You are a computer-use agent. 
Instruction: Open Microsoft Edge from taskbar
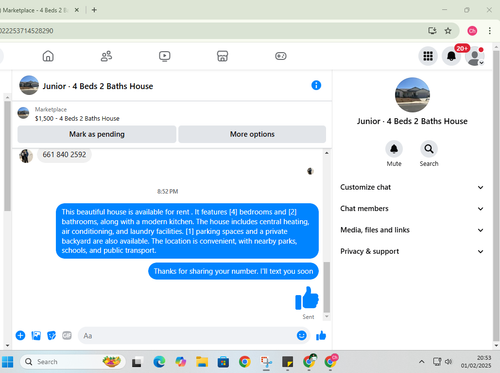point(159,362)
